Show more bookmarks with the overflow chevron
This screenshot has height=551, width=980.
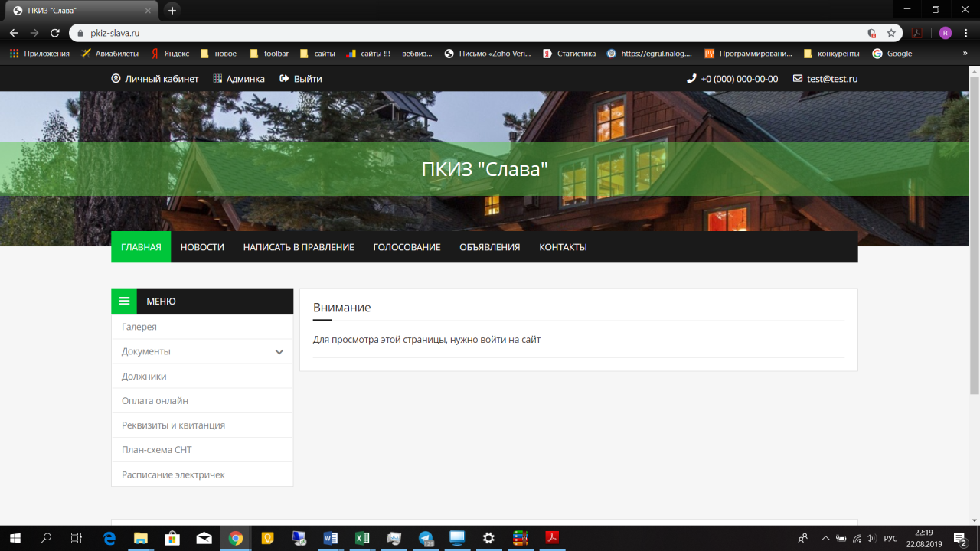pyautogui.click(x=965, y=54)
